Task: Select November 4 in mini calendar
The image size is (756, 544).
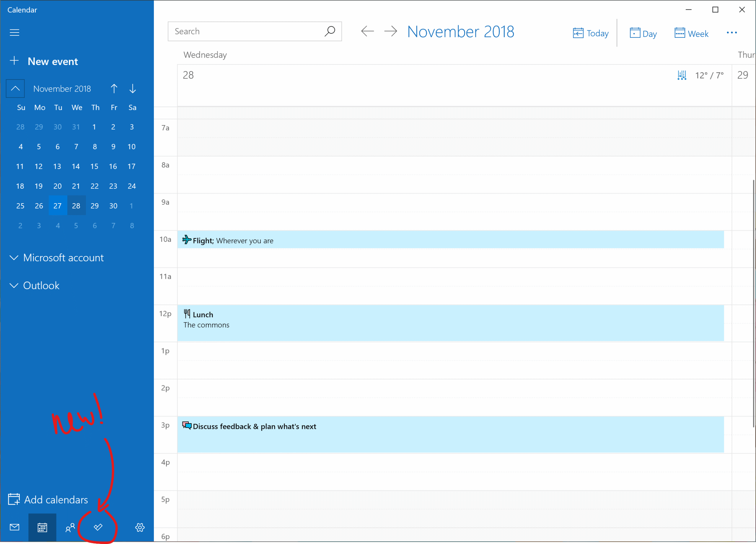Action: click(21, 147)
